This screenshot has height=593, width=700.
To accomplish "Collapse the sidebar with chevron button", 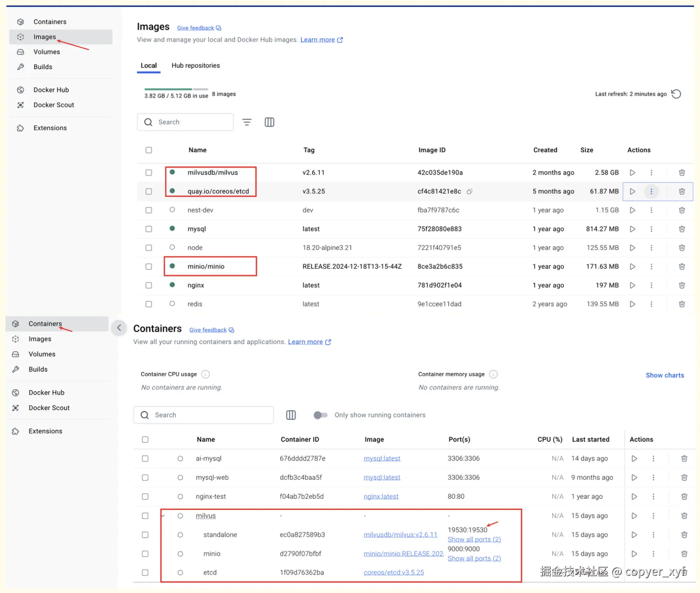I will (119, 328).
